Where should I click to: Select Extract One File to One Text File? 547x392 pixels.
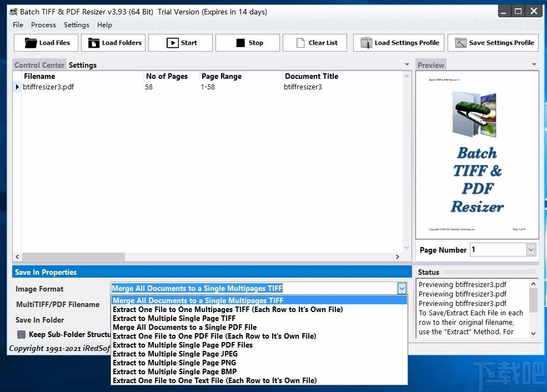(x=259, y=380)
